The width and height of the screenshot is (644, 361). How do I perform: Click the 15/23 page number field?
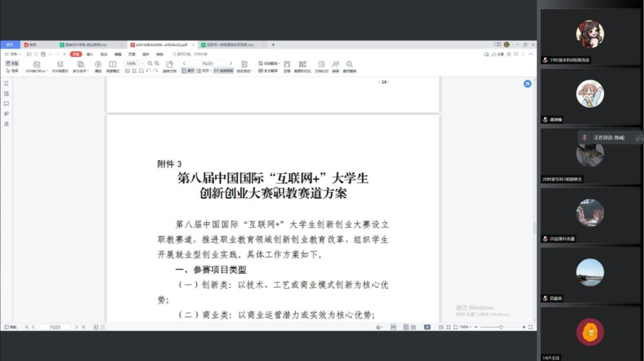[x=207, y=63]
